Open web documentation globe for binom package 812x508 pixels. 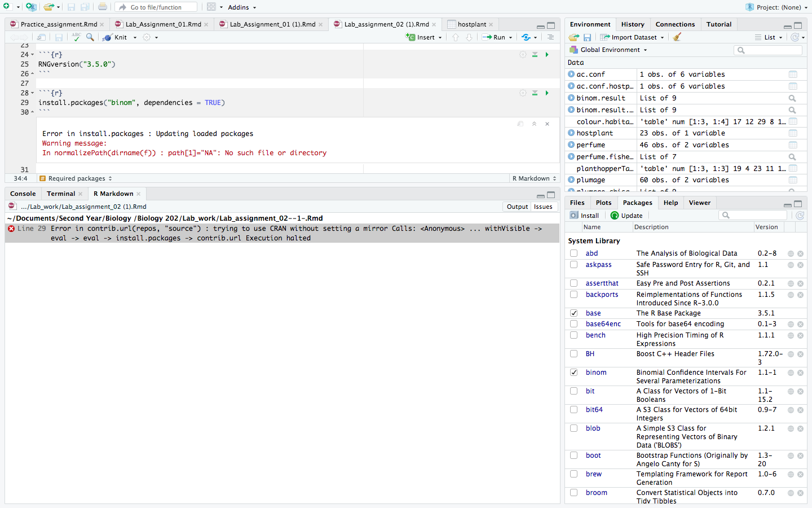tap(791, 373)
